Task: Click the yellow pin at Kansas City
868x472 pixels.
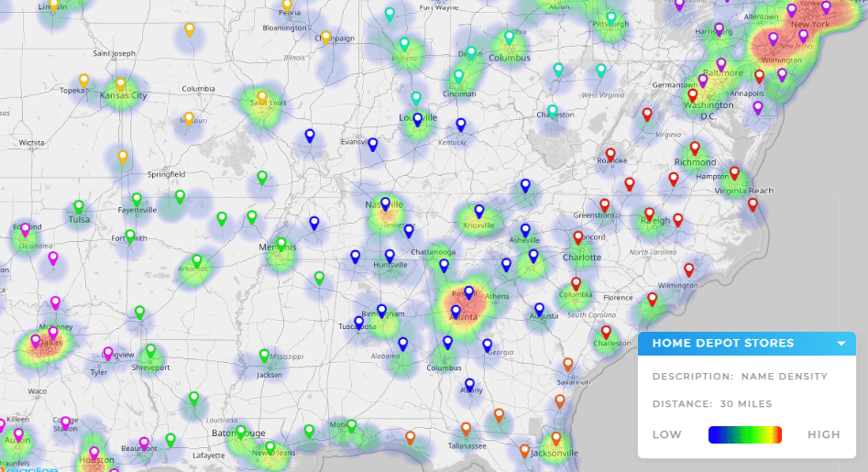Action: (120, 84)
